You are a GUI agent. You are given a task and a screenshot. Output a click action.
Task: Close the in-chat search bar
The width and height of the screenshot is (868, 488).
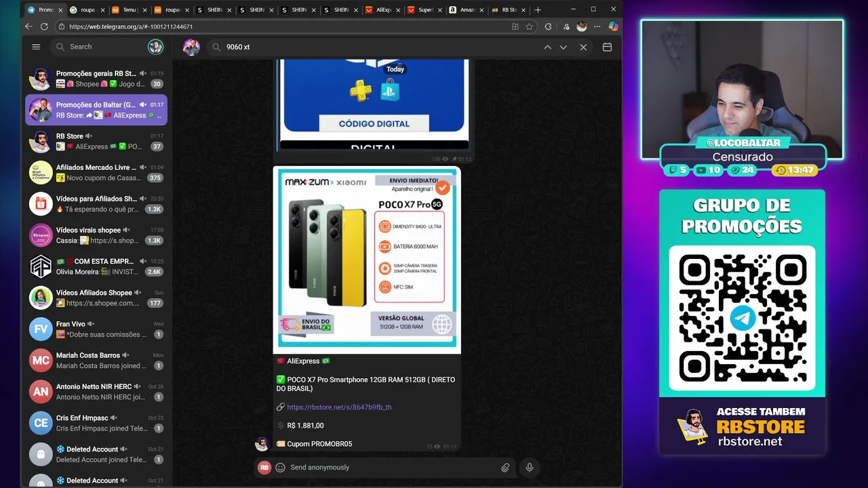tap(583, 47)
